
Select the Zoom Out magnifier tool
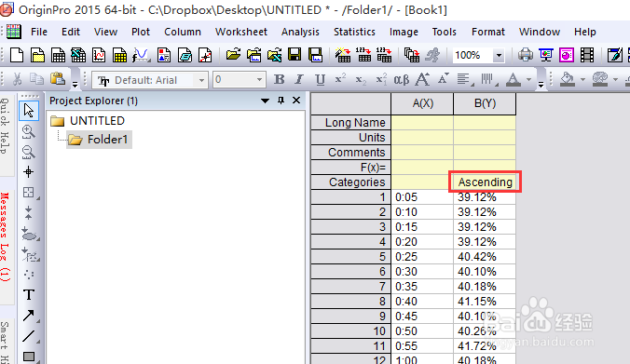[28, 152]
